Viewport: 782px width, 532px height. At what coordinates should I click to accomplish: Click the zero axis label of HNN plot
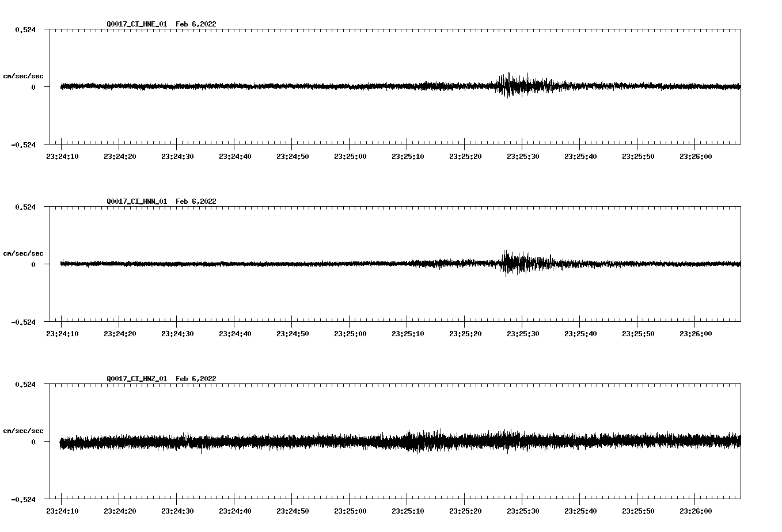[33, 264]
